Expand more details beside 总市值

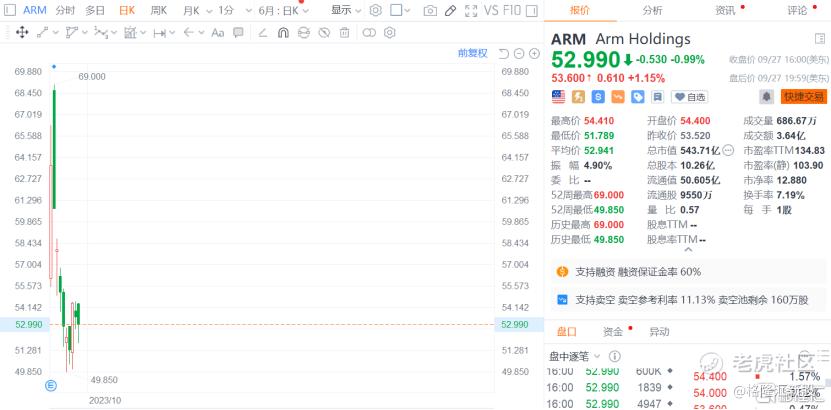pyautogui.click(x=728, y=150)
